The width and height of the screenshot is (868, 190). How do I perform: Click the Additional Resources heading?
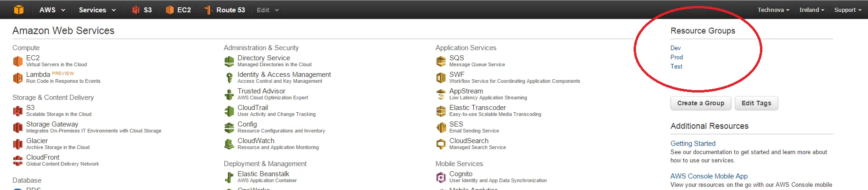[709, 126]
